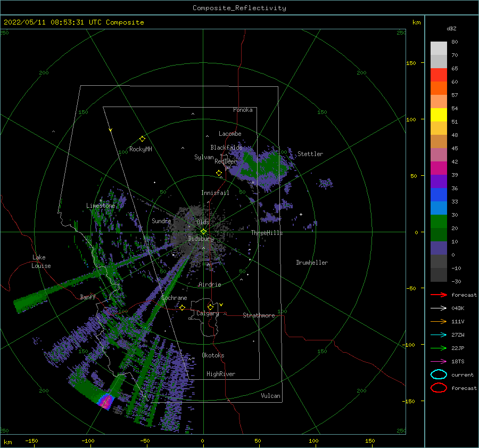Image resolution: width=479 pixels, height=448 pixels.
Task: Click the 18TS legend label
Action: 458,362
